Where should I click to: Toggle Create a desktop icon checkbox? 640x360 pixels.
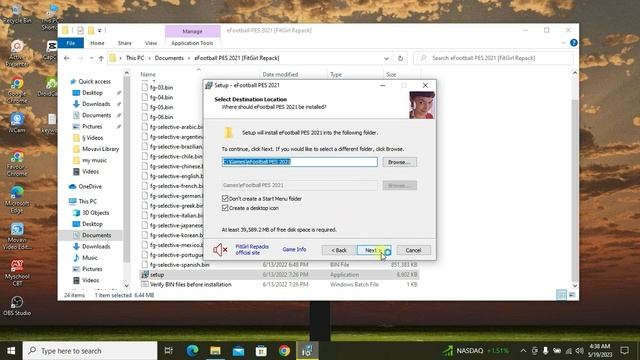pos(250,208)
